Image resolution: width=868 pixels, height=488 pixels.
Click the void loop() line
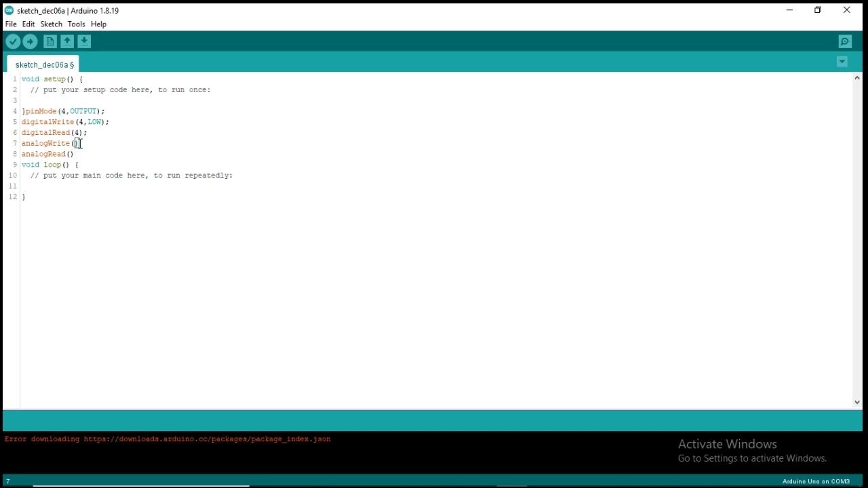click(50, 165)
